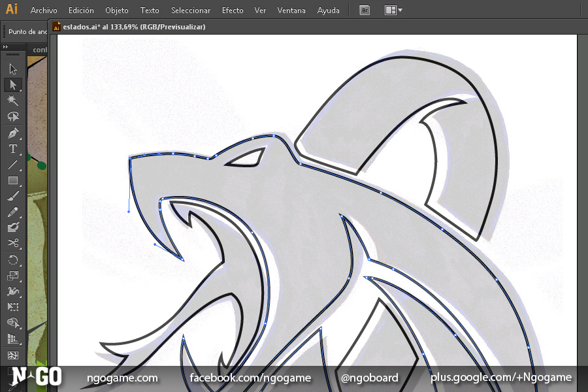Activate the Lasso tool
Screen dimensions: 588x392
pos(12,117)
